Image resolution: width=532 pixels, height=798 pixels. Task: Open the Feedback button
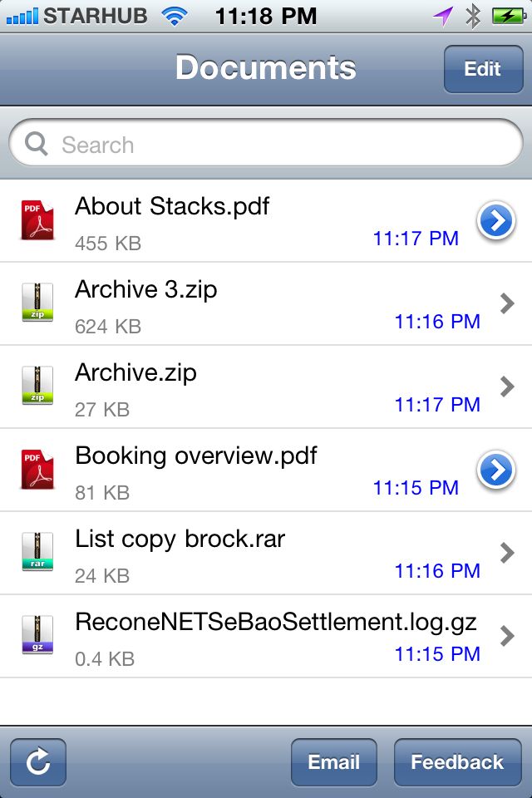coord(458,762)
